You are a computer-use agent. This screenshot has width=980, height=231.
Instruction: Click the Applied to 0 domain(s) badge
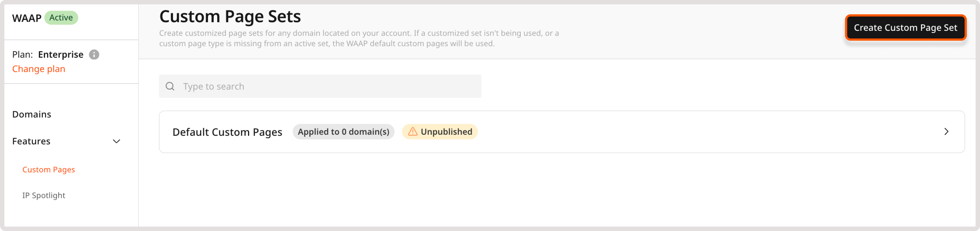[x=343, y=132]
